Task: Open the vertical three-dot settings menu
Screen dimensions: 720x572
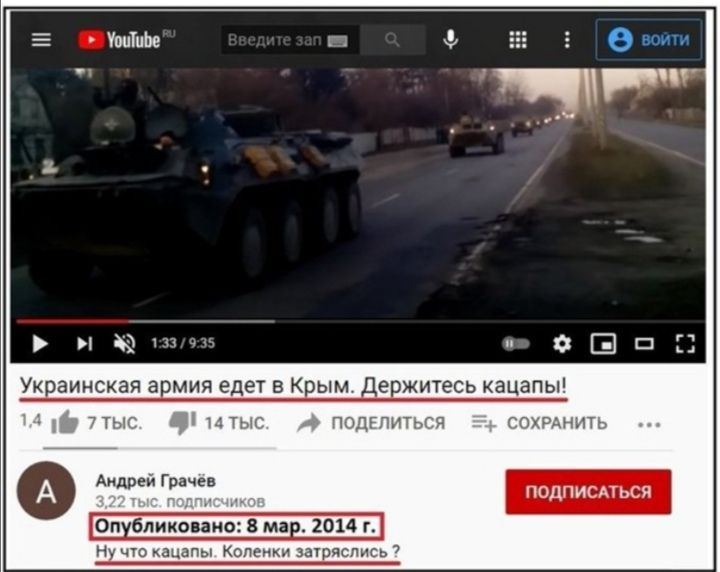Action: click(568, 40)
